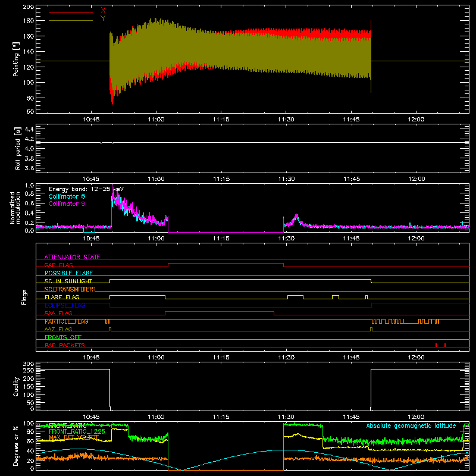Click the 'GAP_FLAG' label

pos(59,265)
